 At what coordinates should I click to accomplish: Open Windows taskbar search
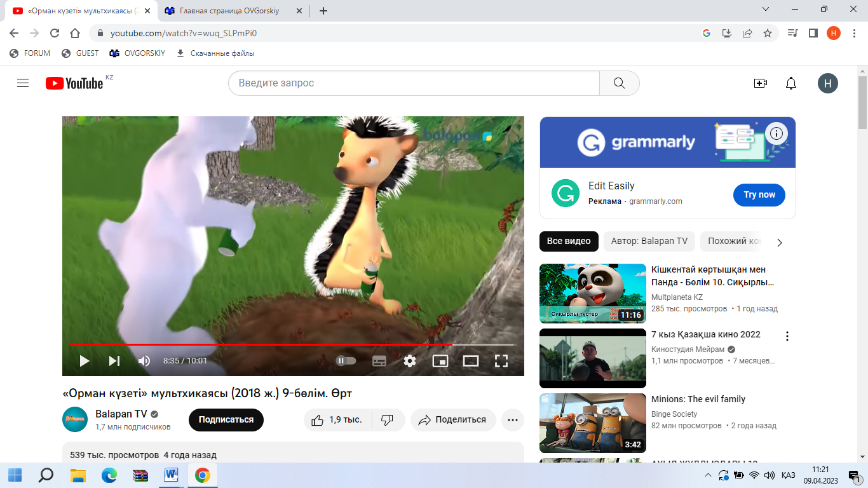(46, 475)
